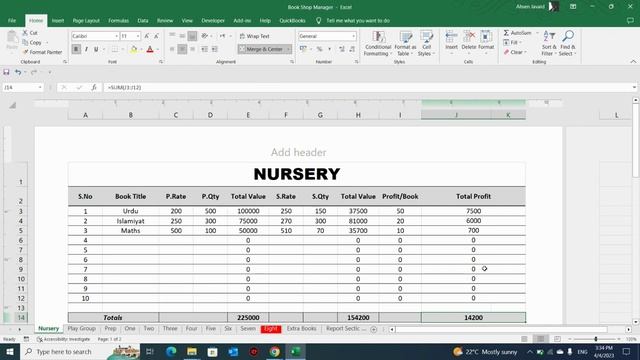
Task: Expand the Merge & Center dropdown arrow
Action: tap(288, 49)
